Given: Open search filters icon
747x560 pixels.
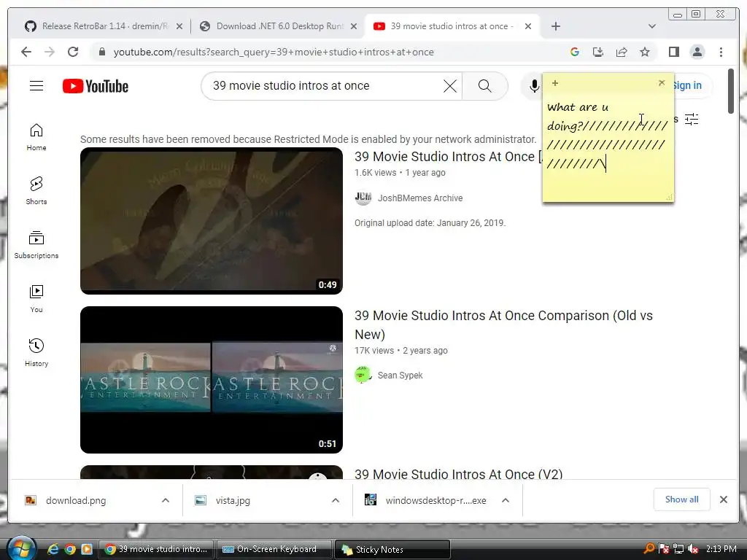Looking at the screenshot, I should tap(692, 119).
